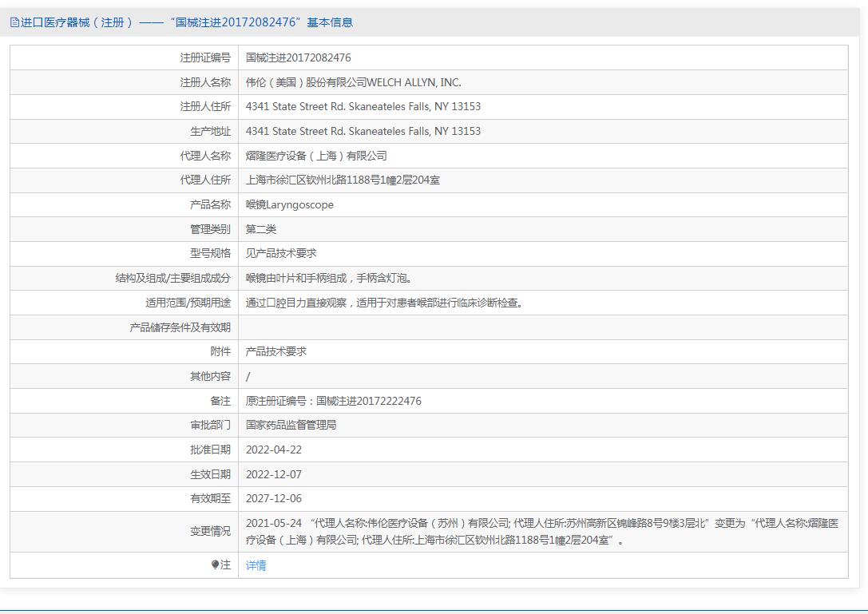
Task: Click the 生产地址 label
Action: coord(210,131)
